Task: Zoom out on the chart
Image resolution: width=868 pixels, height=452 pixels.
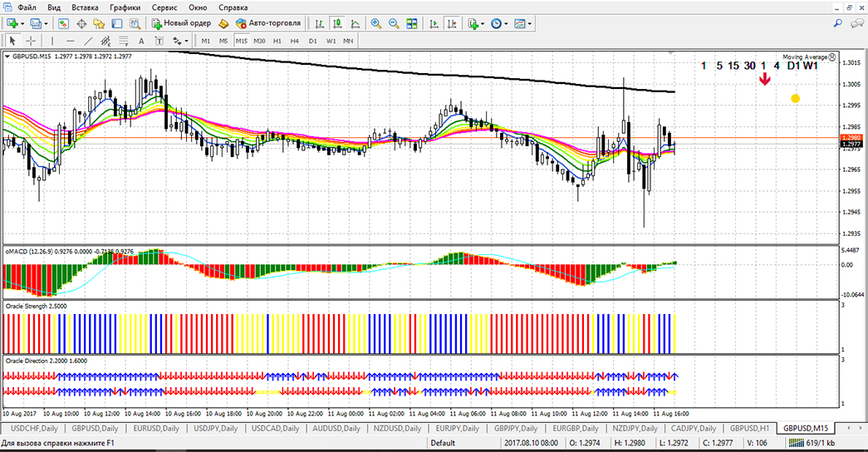Action: [395, 23]
